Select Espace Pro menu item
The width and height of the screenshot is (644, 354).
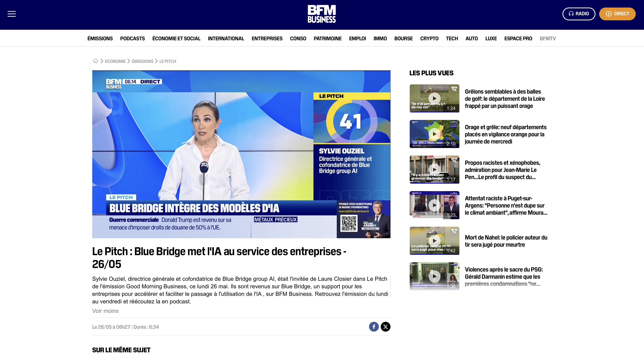tap(518, 39)
